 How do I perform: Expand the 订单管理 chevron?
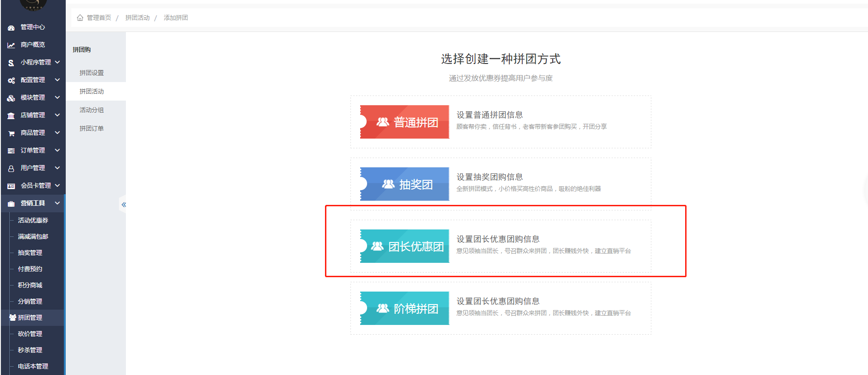57,150
